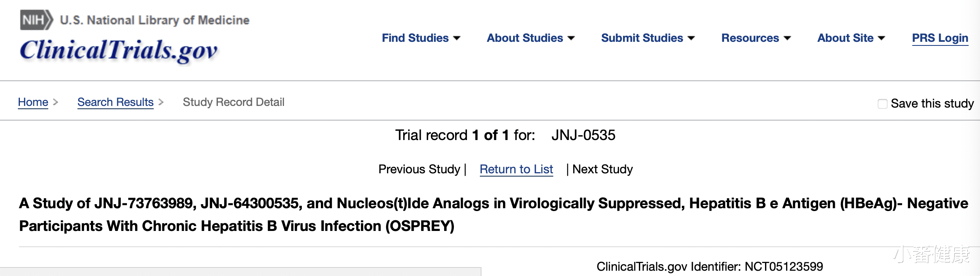Open the Find Studies menu

click(415, 38)
